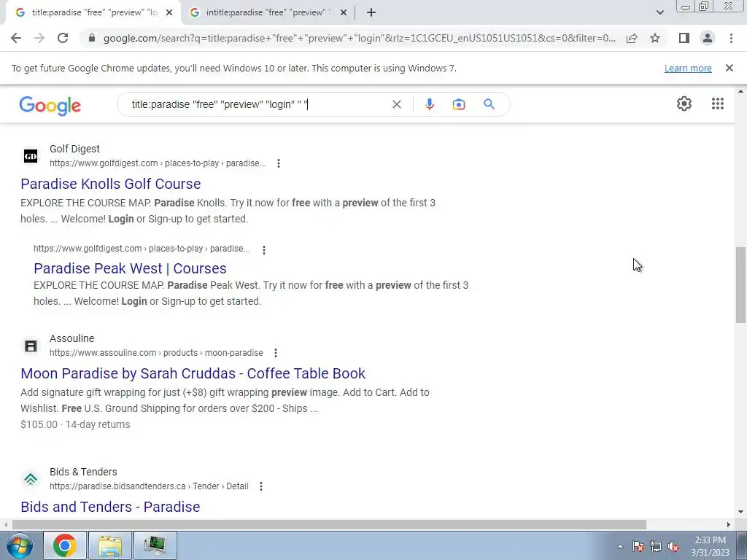Dismiss the Chrome update notification bar

click(729, 68)
